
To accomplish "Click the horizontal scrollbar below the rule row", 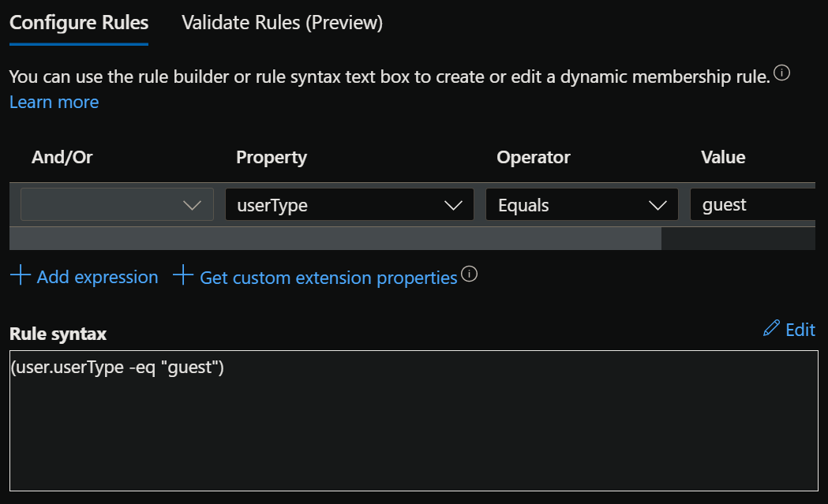I will (335, 239).
